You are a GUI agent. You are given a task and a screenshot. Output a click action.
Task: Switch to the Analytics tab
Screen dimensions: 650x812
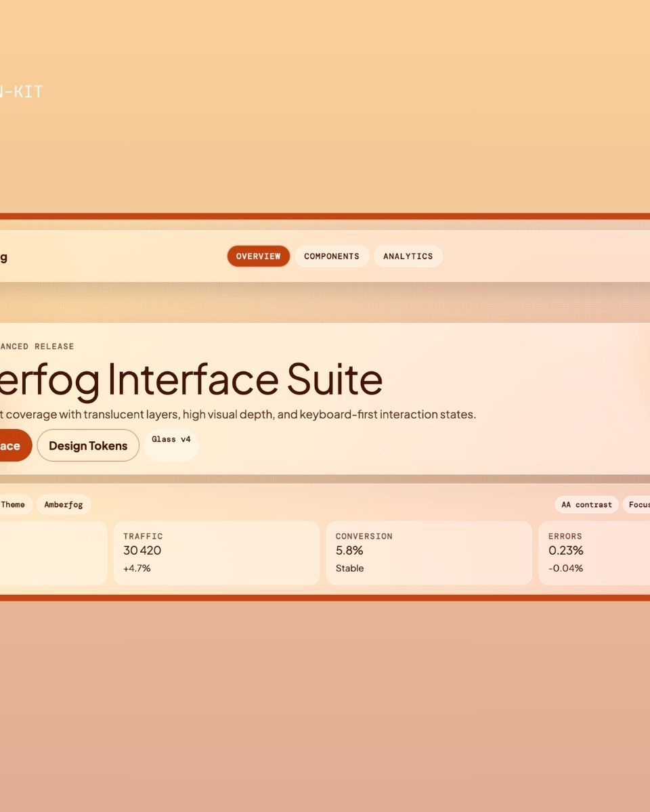click(408, 256)
